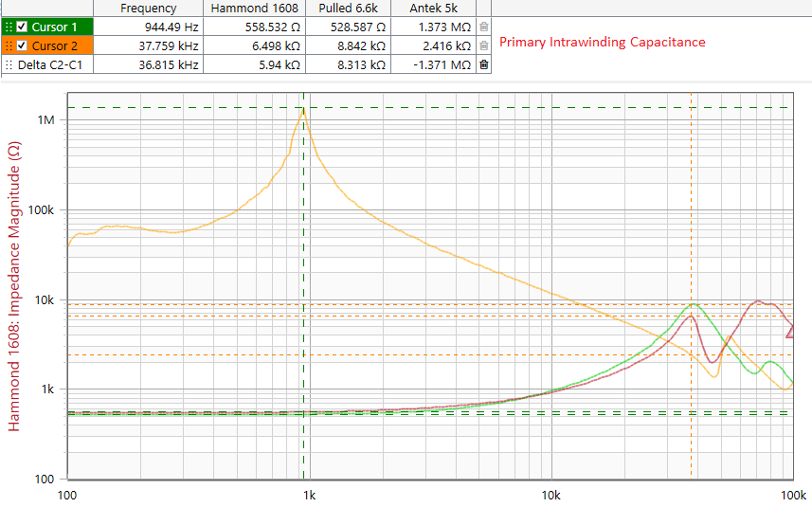Click the 1.373 MΩ Antek value
This screenshot has width=812, height=507.
tap(433, 27)
